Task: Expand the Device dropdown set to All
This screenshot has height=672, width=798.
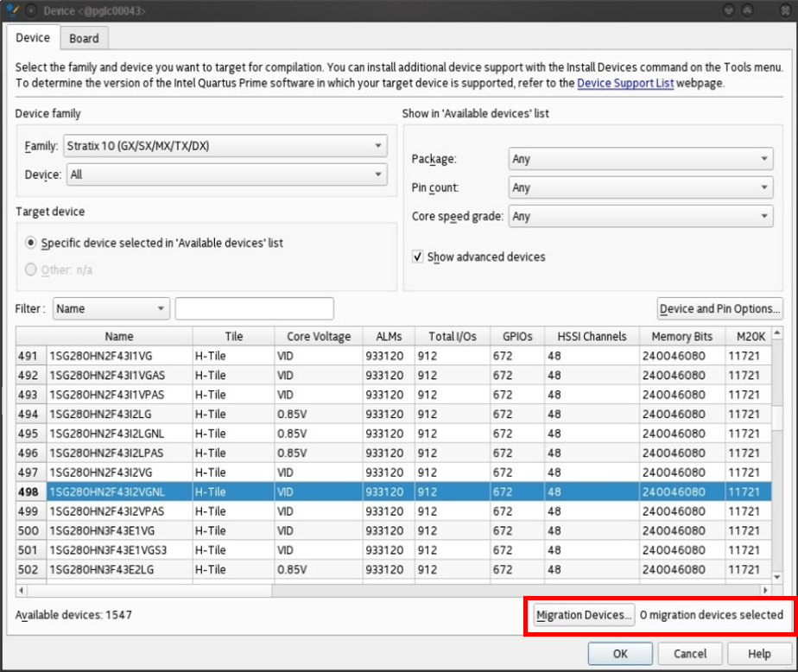Action: point(226,174)
